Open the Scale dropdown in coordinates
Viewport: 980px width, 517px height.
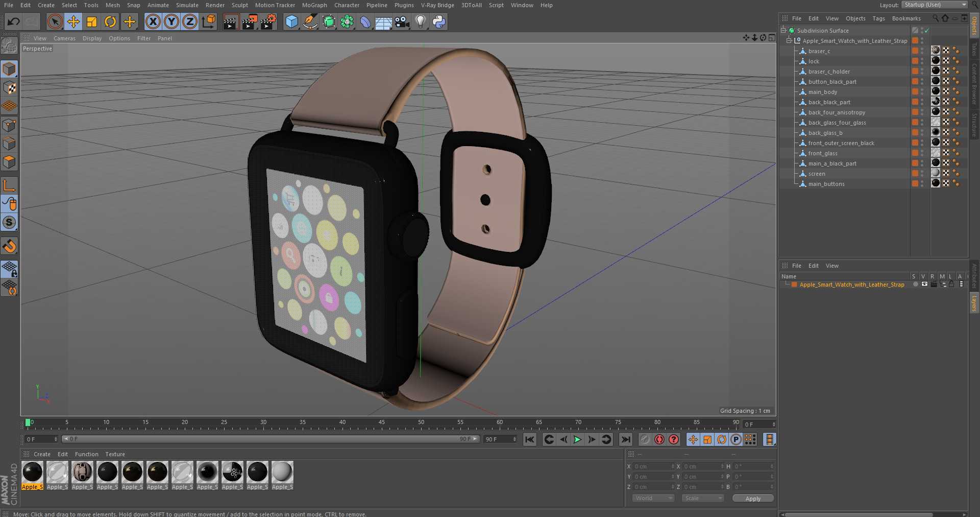coord(703,498)
